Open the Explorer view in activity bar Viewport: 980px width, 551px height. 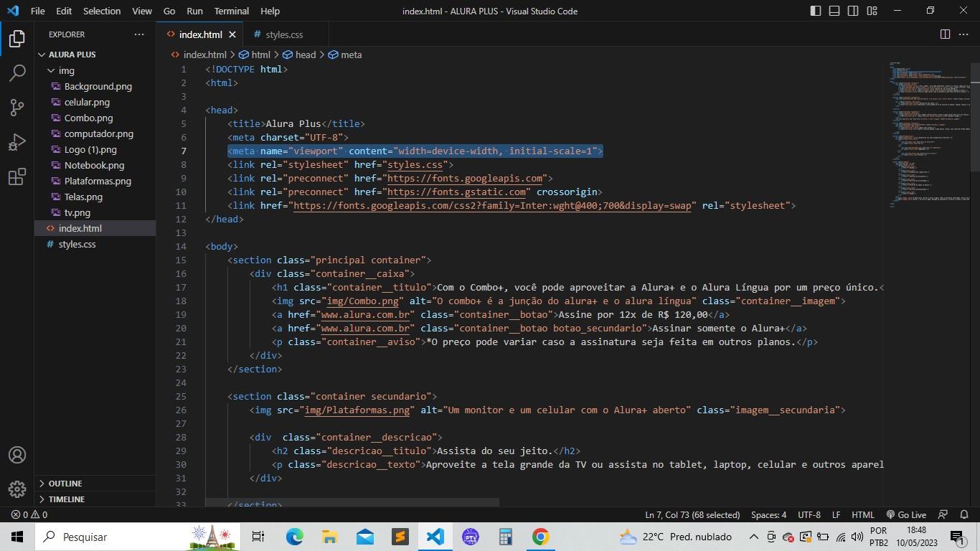click(17, 39)
